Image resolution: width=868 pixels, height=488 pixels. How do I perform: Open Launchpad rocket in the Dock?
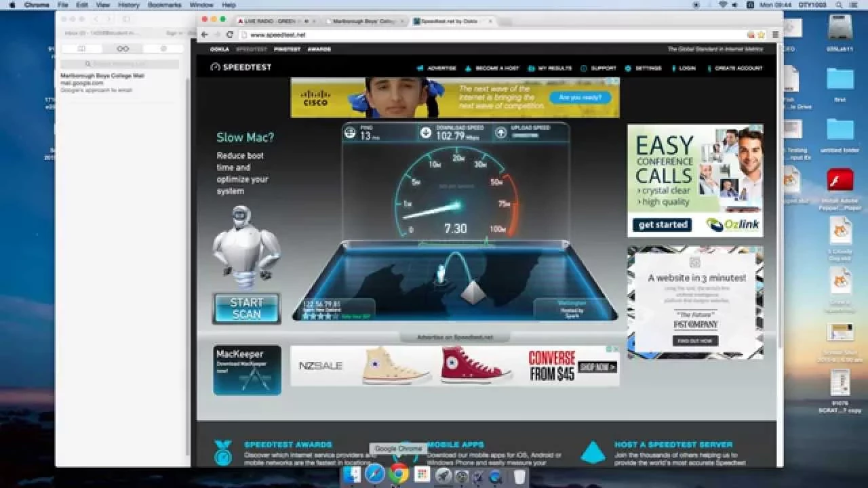coord(443,476)
